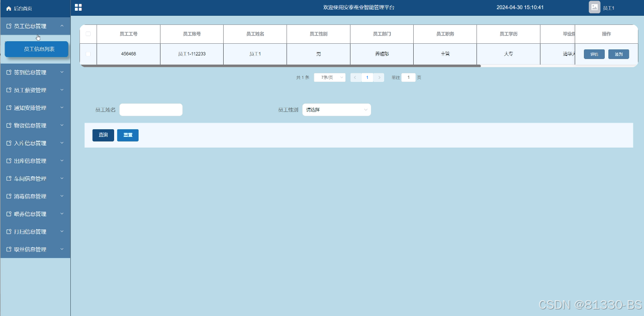The width and height of the screenshot is (644, 316).
Task: Click the 共 1 条 total count text
Action: (303, 77)
